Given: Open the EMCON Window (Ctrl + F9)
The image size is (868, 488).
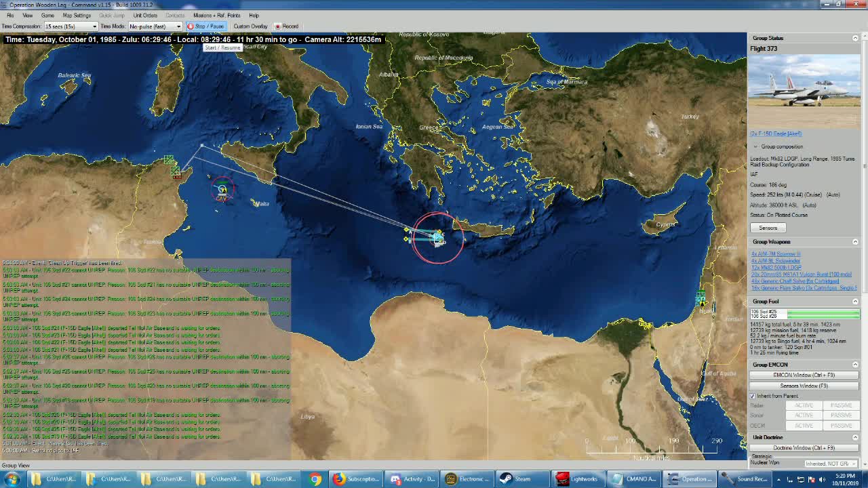Looking at the screenshot, I should (x=804, y=375).
